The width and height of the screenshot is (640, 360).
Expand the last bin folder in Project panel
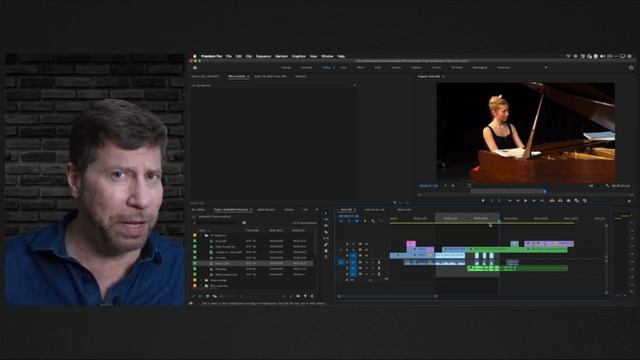[201, 286]
